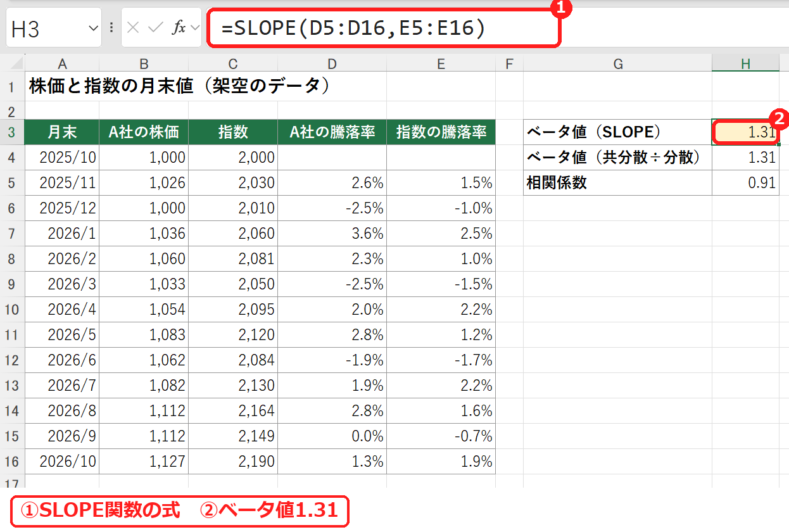Select the A社 change cell 0.0%
Viewport: 789px width, 532px height.
point(332,436)
